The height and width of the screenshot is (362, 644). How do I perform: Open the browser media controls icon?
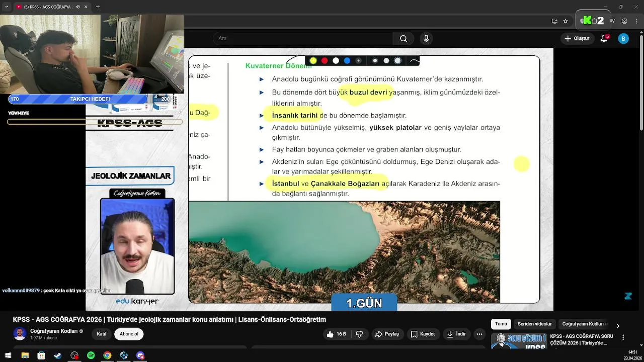612,21
